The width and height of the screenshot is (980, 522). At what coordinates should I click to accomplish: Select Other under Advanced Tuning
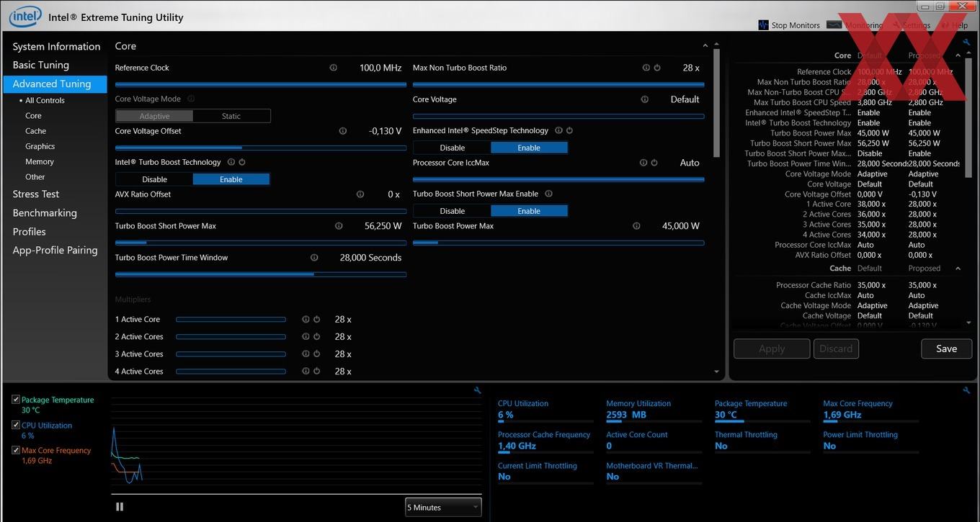pos(35,176)
